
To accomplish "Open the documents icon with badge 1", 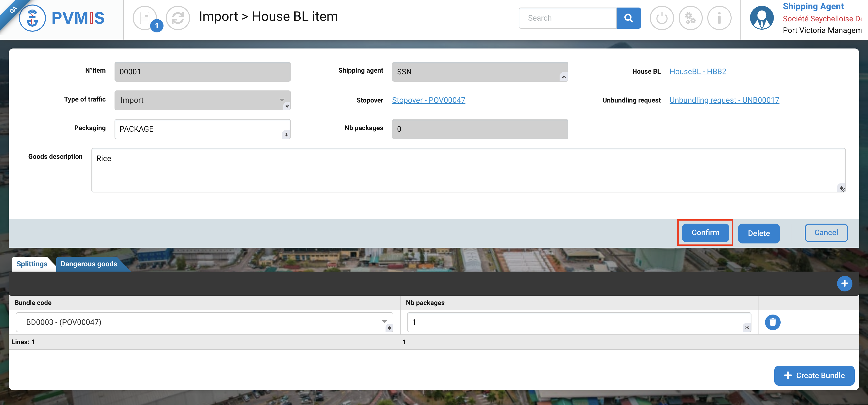I will pos(145,18).
